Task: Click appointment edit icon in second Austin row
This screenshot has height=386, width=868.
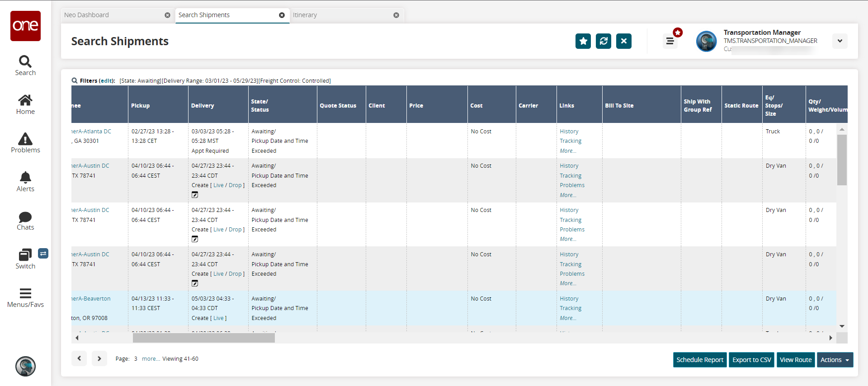Action: click(195, 239)
